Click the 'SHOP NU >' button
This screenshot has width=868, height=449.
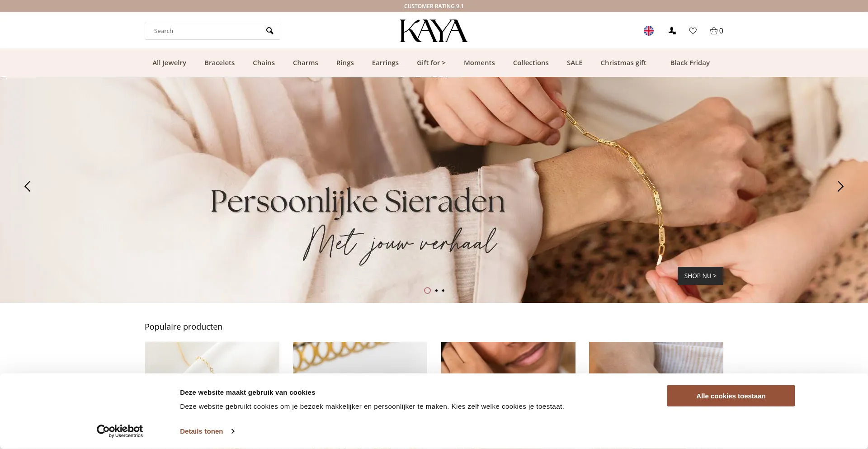(700, 276)
